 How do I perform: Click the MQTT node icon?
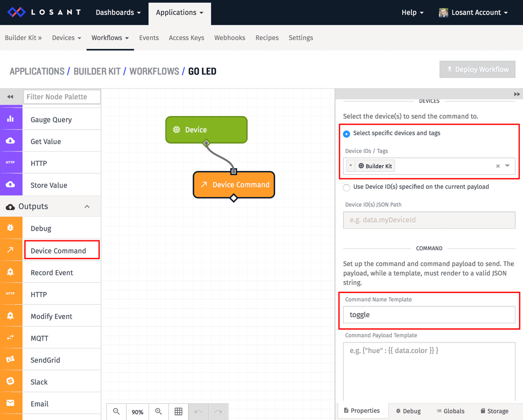pyautogui.click(x=11, y=338)
